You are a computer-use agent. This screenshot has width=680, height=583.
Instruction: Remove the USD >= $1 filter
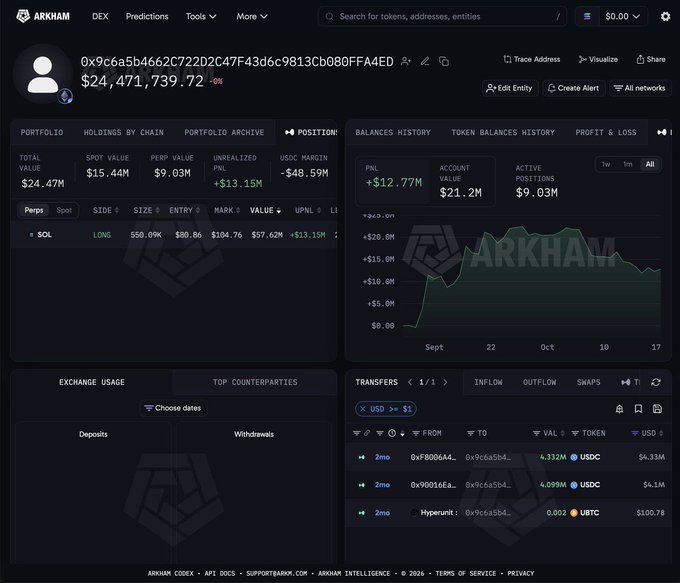(363, 409)
